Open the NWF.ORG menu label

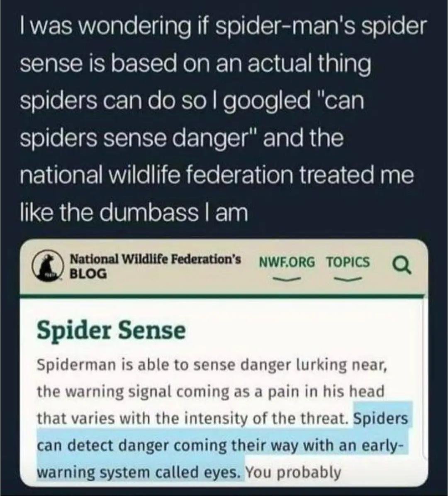click(x=287, y=262)
